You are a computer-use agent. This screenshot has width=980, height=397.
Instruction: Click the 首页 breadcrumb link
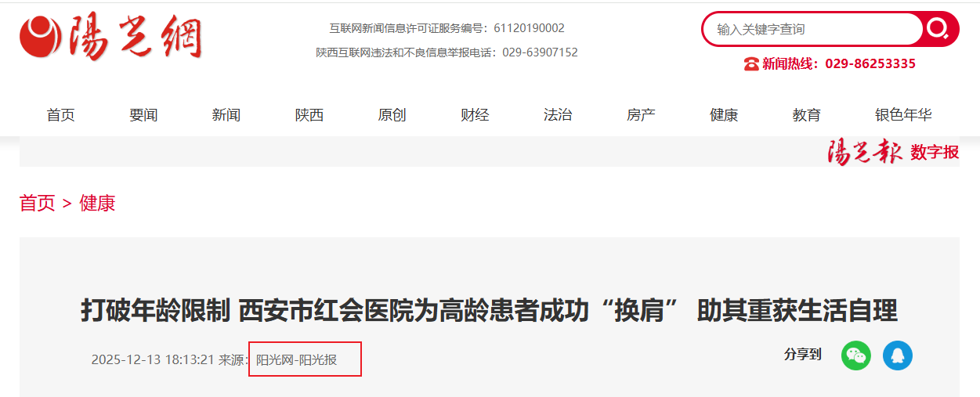[x=38, y=204]
